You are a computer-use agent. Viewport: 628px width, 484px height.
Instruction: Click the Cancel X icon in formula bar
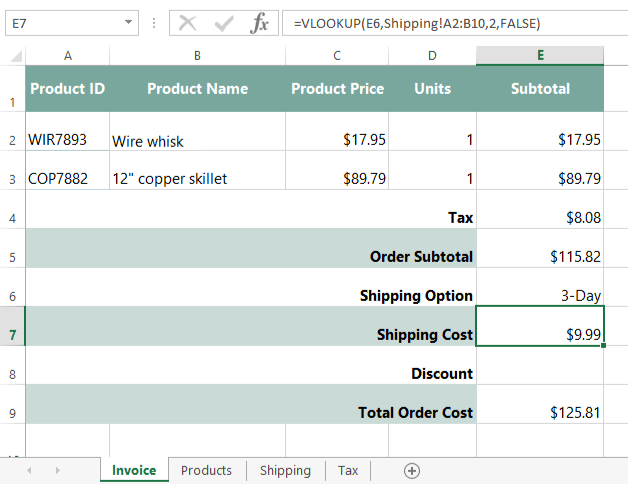coord(188,23)
